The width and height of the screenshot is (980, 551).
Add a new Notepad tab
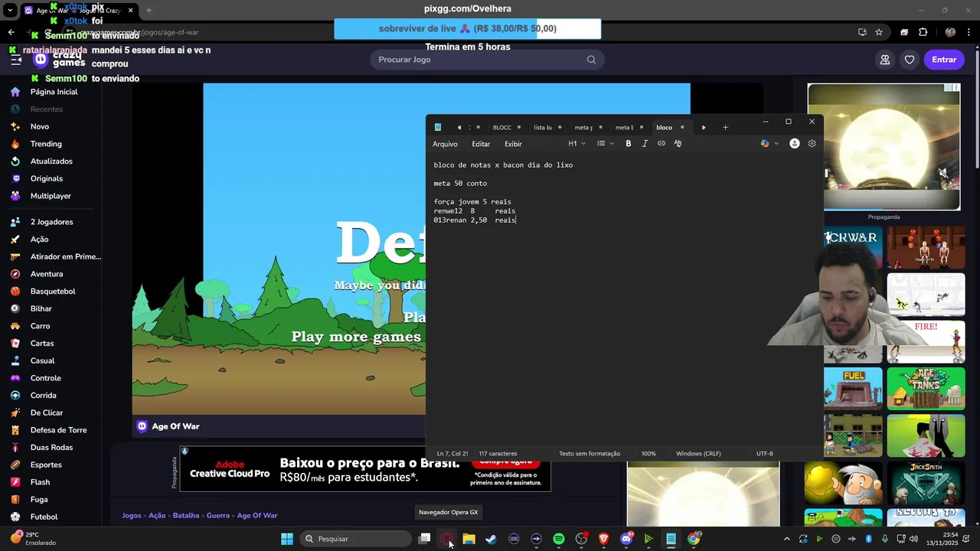726,128
